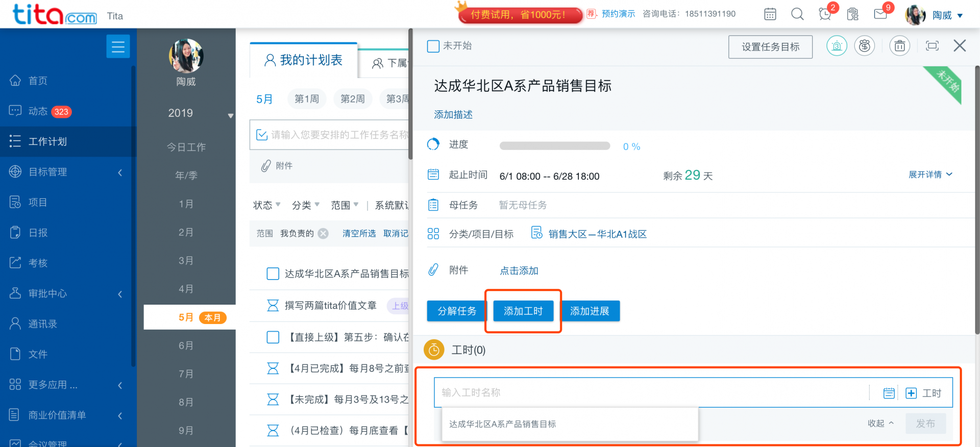The width and height of the screenshot is (980, 447).
Task: Open the customer service icon in header
Action: click(x=853, y=14)
